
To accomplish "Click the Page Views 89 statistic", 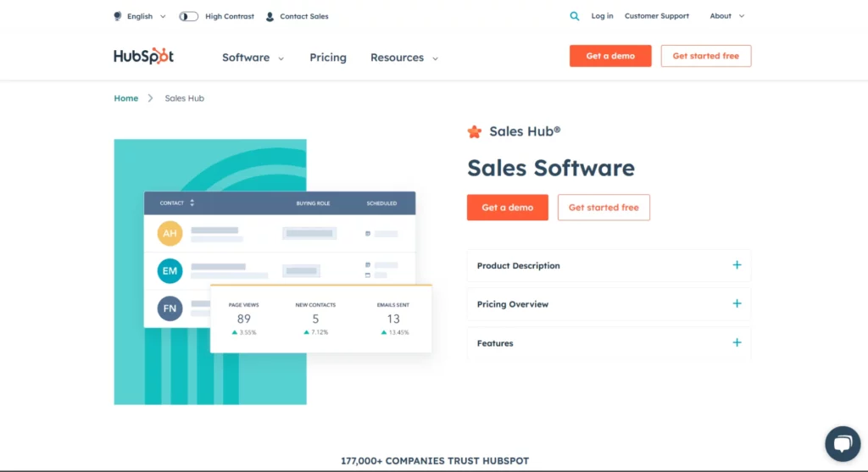I will tap(243, 319).
